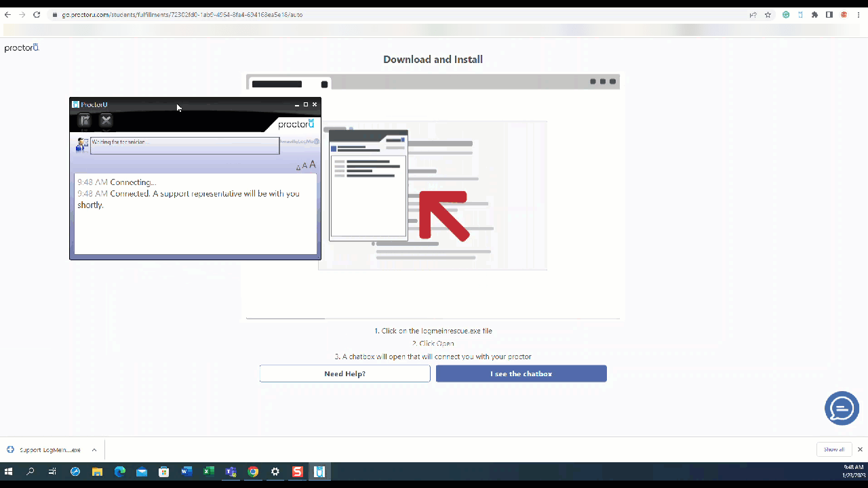Open the Chrome three-dot menu
This screenshot has width=868, height=488.
(x=858, y=15)
